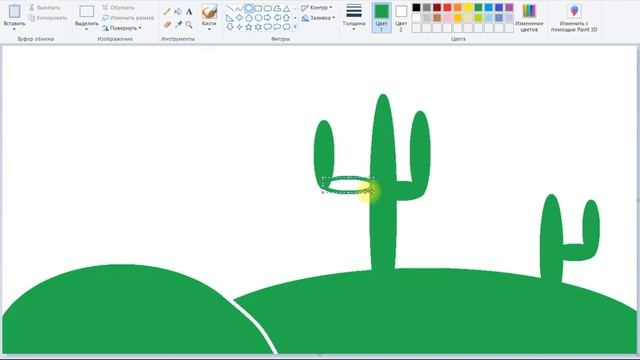Choose the Down arrow shape
The image size is (640, 360).
coord(230,27)
